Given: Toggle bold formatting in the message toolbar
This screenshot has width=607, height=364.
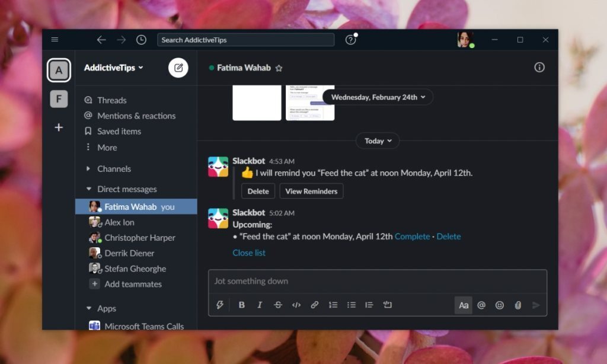Looking at the screenshot, I should point(241,305).
